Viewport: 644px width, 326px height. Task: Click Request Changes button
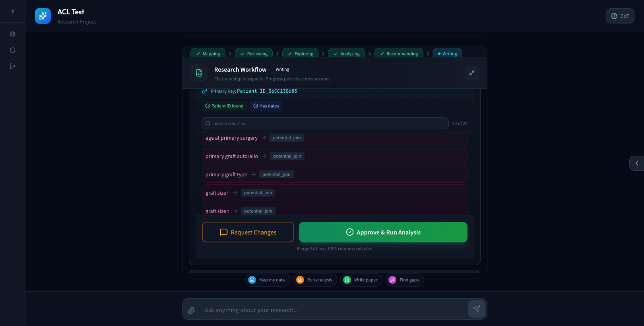coord(248,232)
